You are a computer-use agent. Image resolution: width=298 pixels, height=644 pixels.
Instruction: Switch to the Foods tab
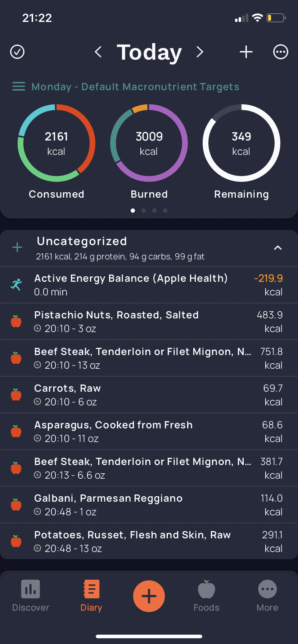click(207, 596)
